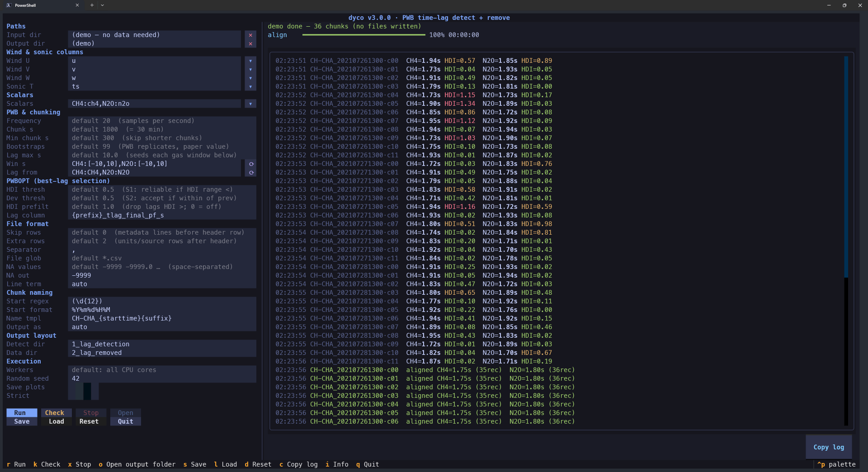Focus the Lag from field
Image resolution: width=868 pixels, height=472 pixels.
click(x=154, y=172)
